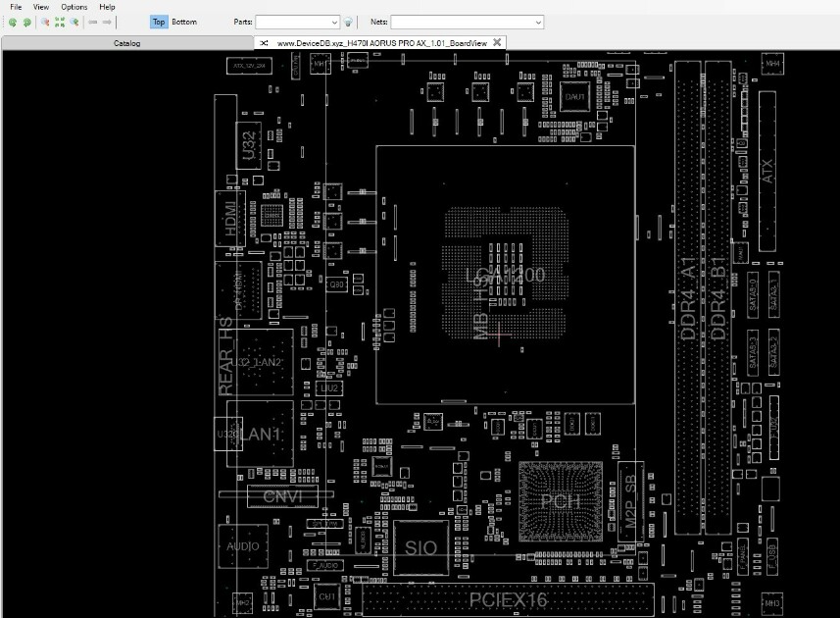Image resolution: width=840 pixels, height=618 pixels.
Task: Click the LGA1200 socket label
Action: [x=505, y=276]
